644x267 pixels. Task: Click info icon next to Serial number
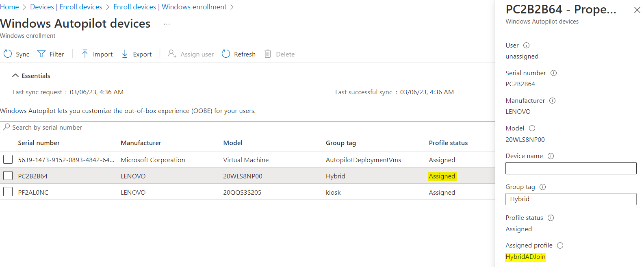(553, 73)
